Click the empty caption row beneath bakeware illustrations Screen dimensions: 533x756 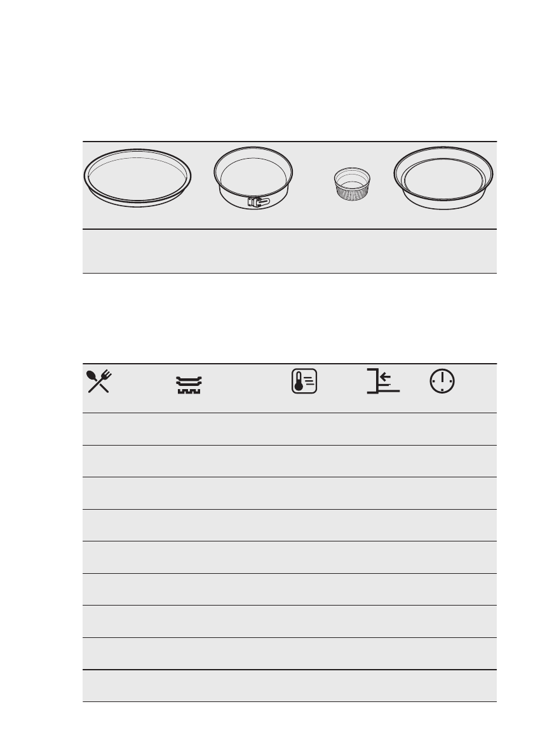coord(290,251)
